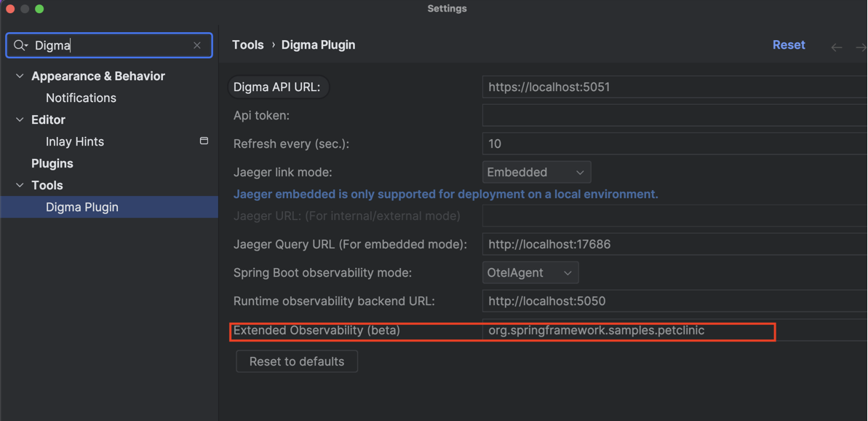The image size is (868, 421).
Task: Open the Jaeger link mode dropdown
Action: pyautogui.click(x=536, y=172)
